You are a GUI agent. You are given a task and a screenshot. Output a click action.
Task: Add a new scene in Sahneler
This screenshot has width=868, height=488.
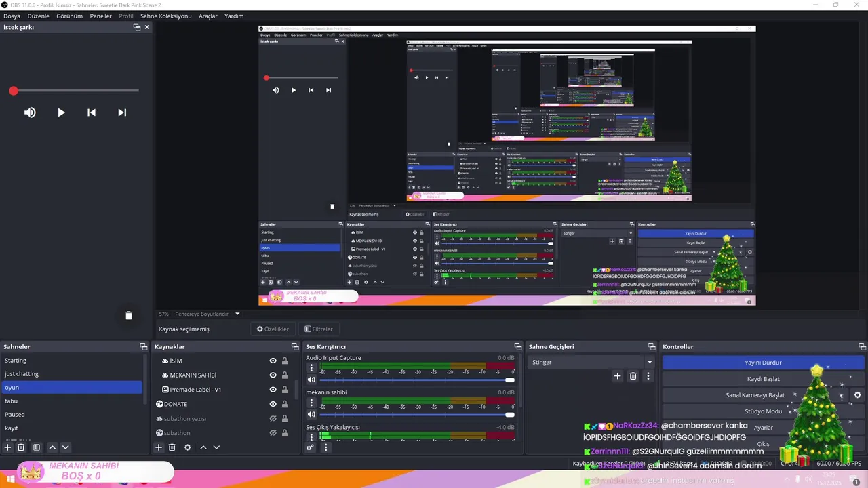[8, 447]
